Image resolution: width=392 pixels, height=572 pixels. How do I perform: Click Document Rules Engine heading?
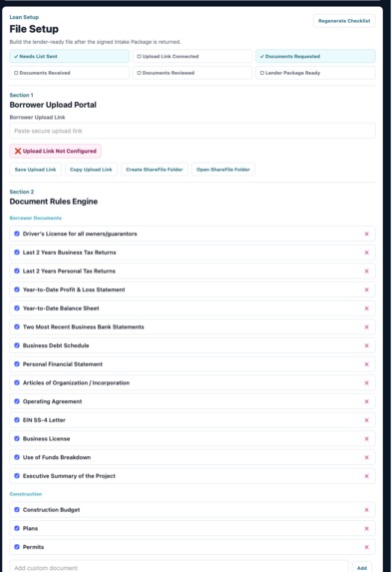pos(54,202)
